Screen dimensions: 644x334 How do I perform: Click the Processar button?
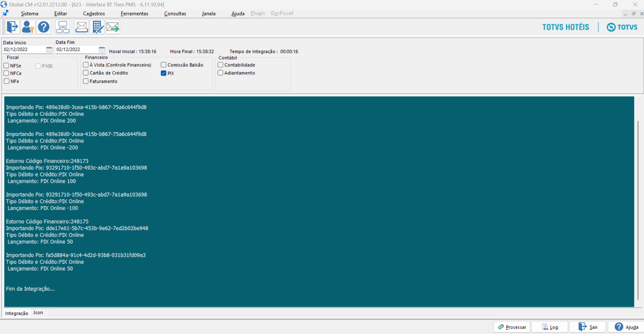[512, 327]
